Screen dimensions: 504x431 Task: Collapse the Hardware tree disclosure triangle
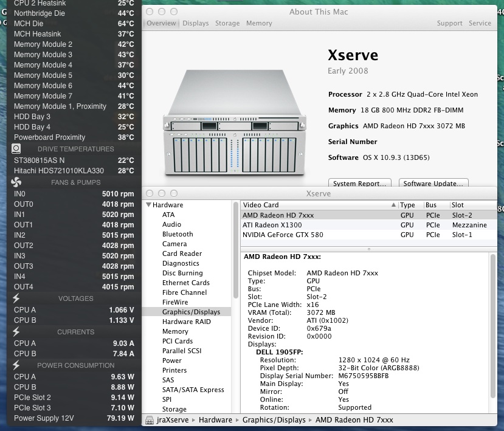coord(148,205)
